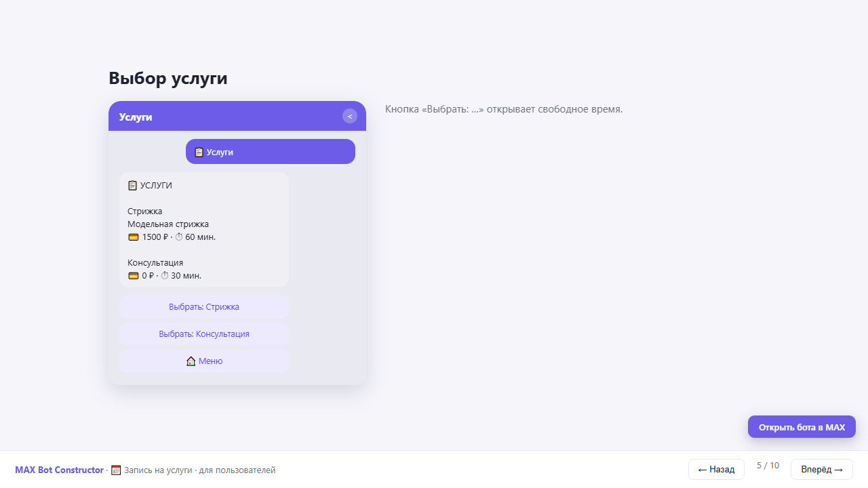Click Открыть бота в MAX button
The height and width of the screenshot is (488, 868).
point(802,427)
